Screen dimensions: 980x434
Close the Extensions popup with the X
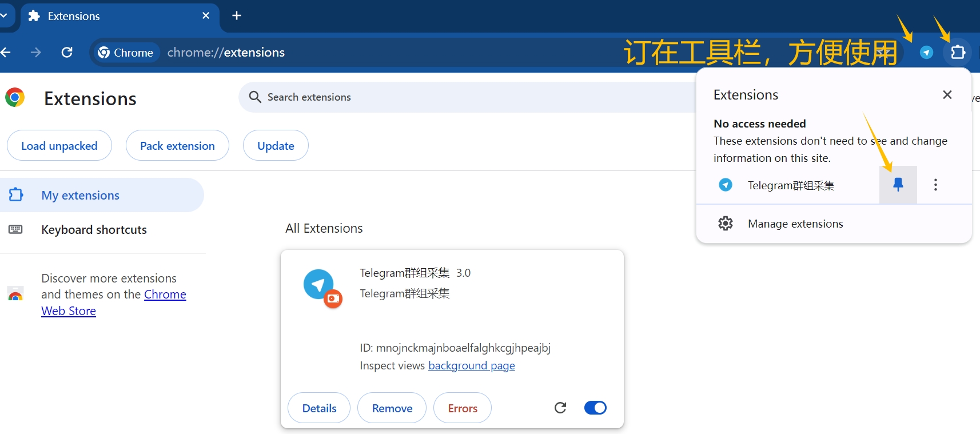click(947, 94)
